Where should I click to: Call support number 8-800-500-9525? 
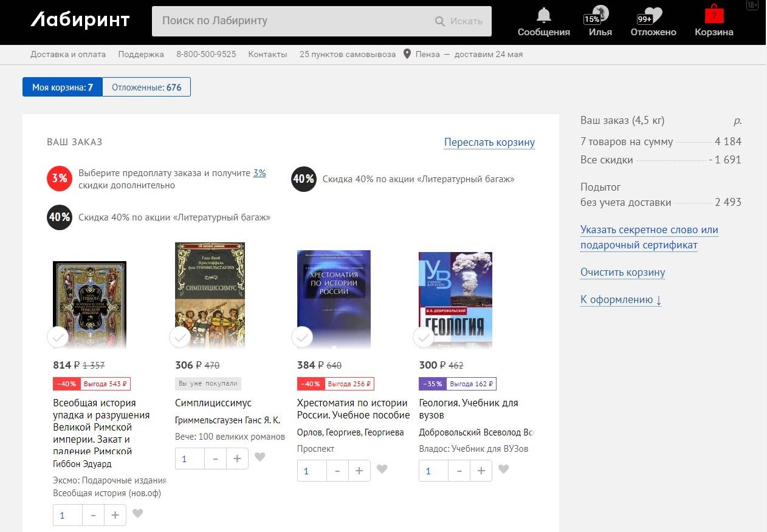[x=206, y=54]
